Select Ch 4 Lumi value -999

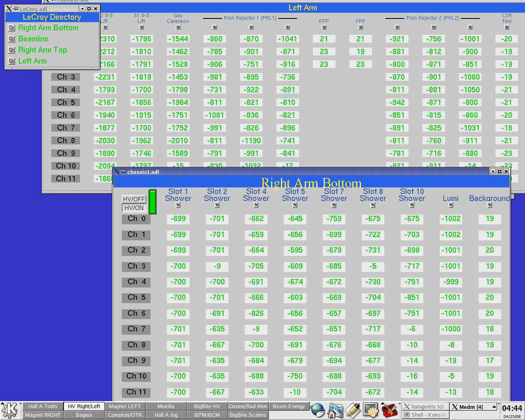tap(451, 282)
